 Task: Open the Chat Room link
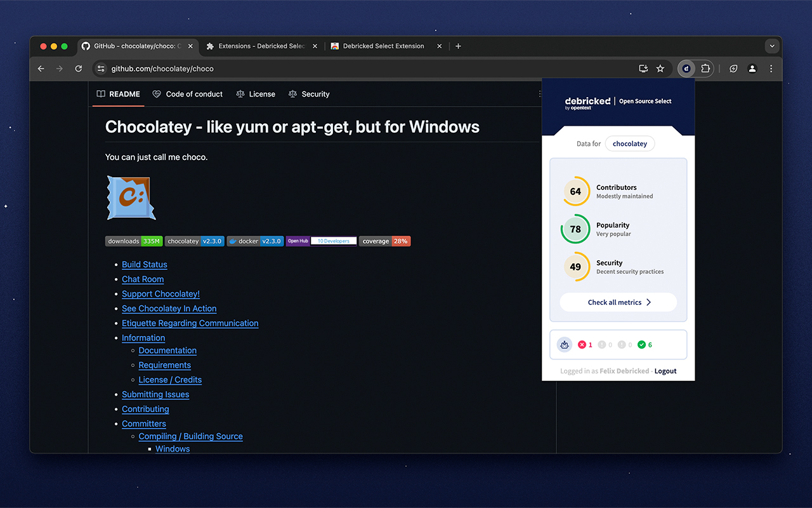coord(143,279)
